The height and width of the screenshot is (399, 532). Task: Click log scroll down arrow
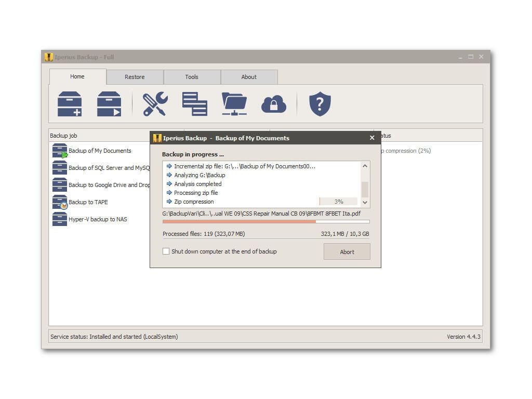(x=365, y=202)
